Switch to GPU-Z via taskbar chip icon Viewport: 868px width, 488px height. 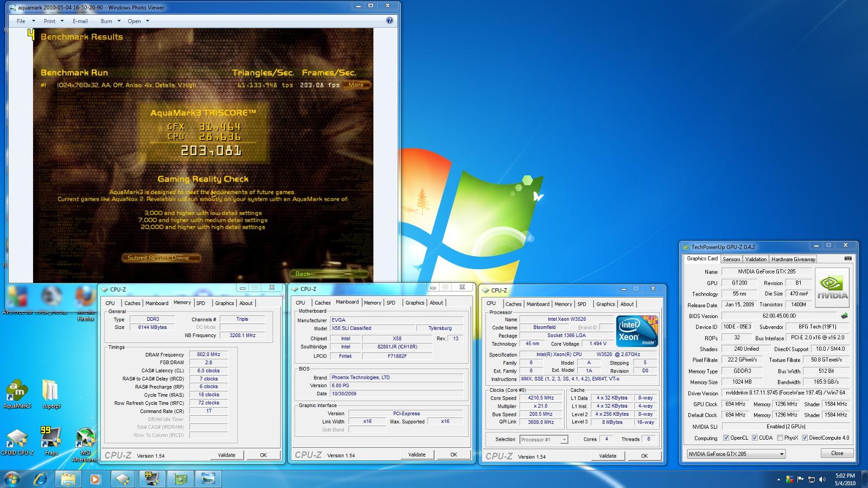point(180,479)
